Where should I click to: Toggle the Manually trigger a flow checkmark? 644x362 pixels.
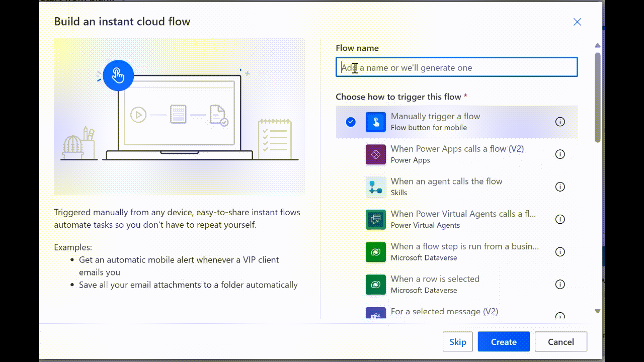click(x=351, y=122)
